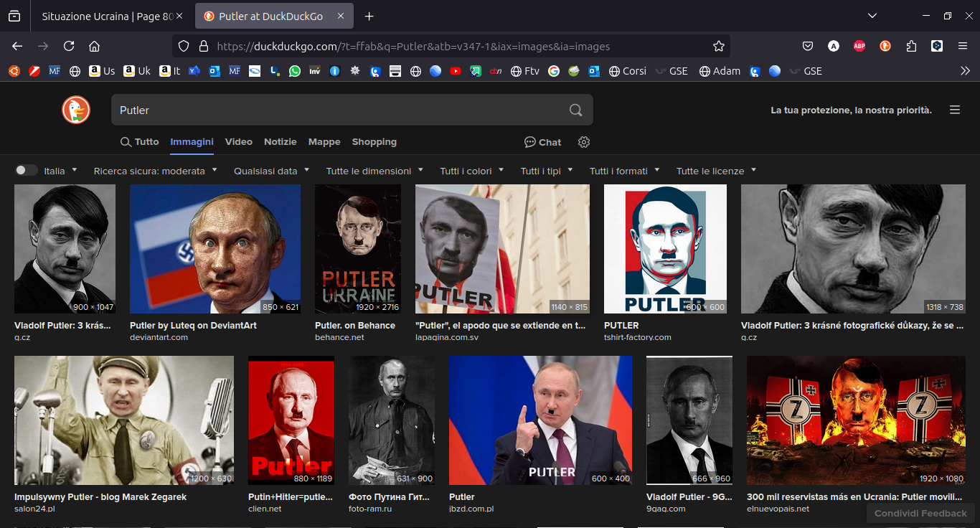Open the Amazon Uk bookmark
980x528 pixels.
coord(137,71)
